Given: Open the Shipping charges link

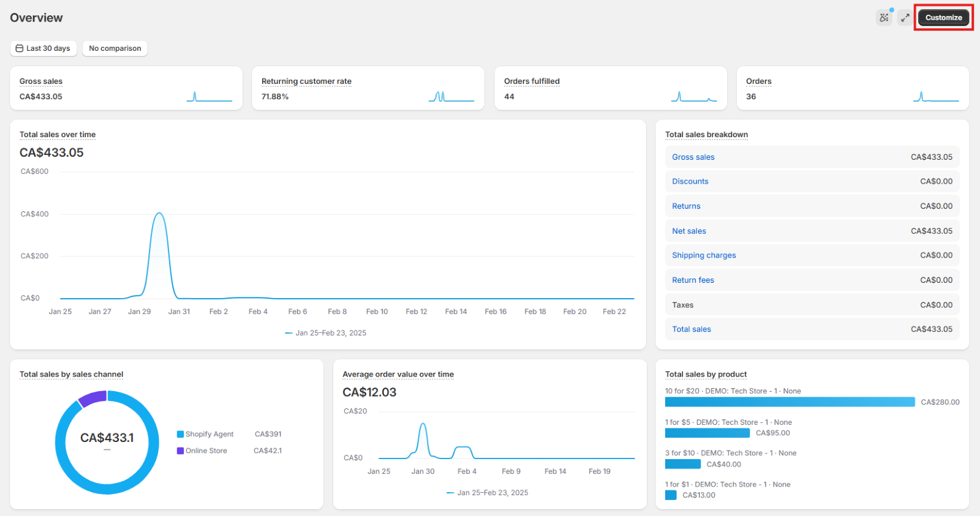Looking at the screenshot, I should pyautogui.click(x=704, y=255).
